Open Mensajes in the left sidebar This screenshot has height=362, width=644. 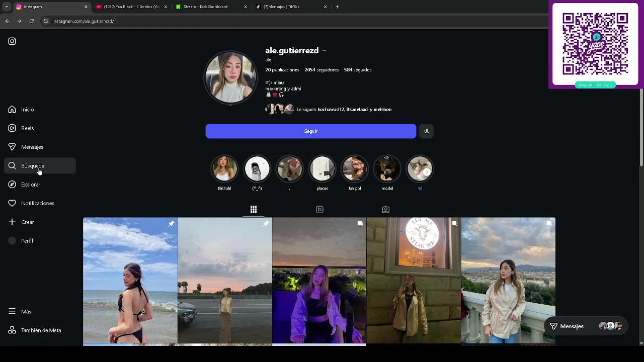coord(32,147)
